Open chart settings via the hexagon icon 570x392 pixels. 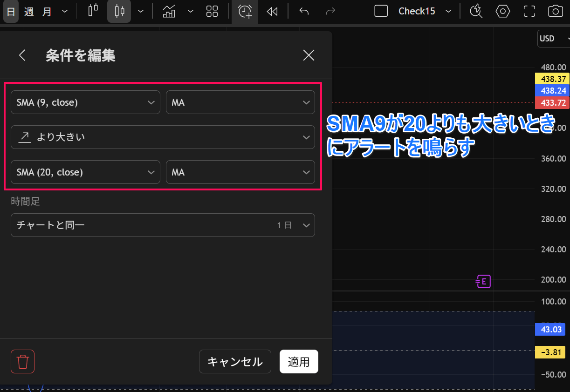coord(502,11)
